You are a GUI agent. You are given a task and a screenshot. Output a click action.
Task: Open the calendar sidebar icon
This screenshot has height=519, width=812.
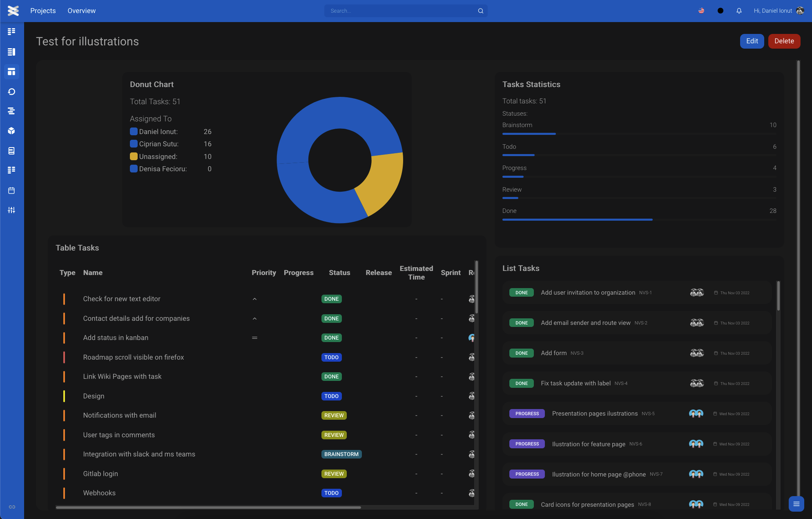point(11,190)
